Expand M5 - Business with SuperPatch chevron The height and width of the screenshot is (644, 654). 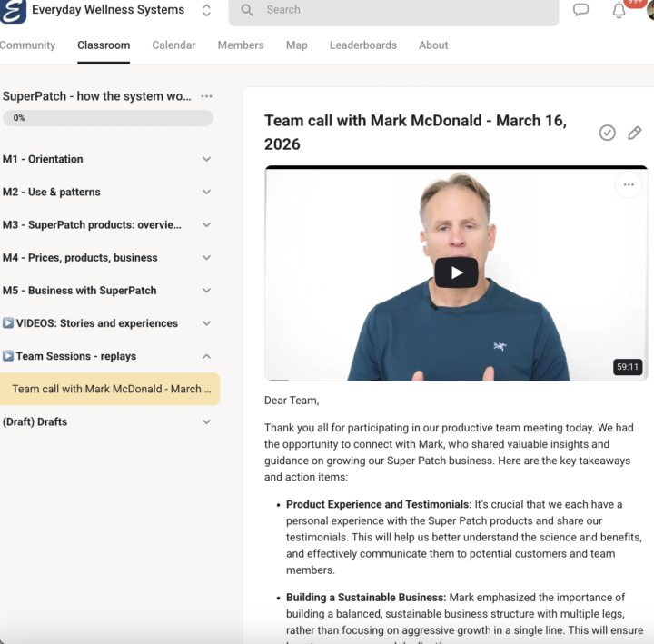[x=206, y=291]
